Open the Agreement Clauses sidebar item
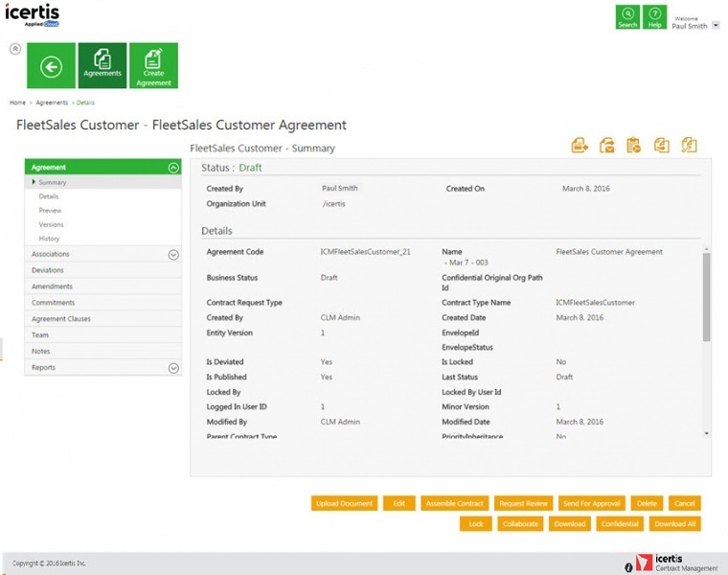The width and height of the screenshot is (728, 575). click(61, 319)
